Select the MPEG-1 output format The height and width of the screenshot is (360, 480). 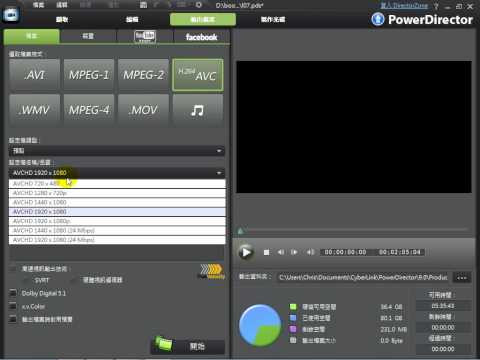click(89, 75)
